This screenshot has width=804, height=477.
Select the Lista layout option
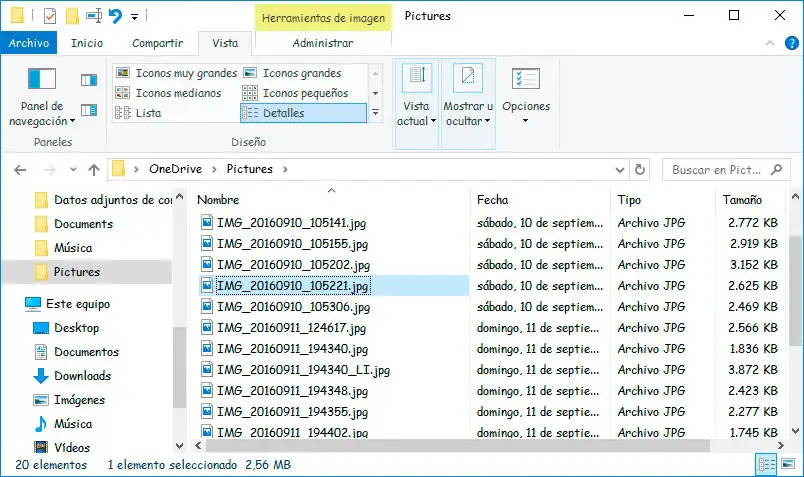[148, 113]
